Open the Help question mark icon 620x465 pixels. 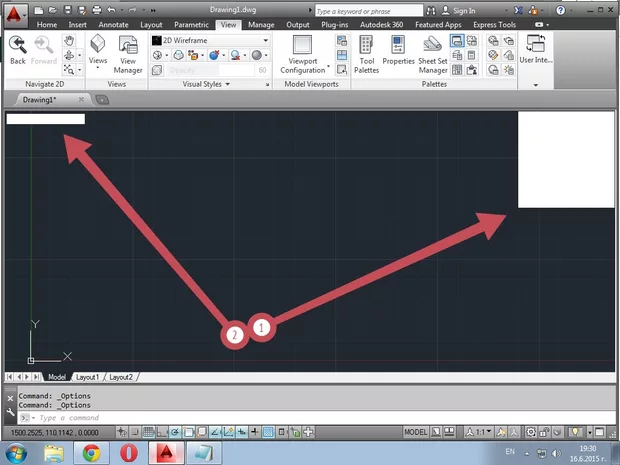point(561,11)
